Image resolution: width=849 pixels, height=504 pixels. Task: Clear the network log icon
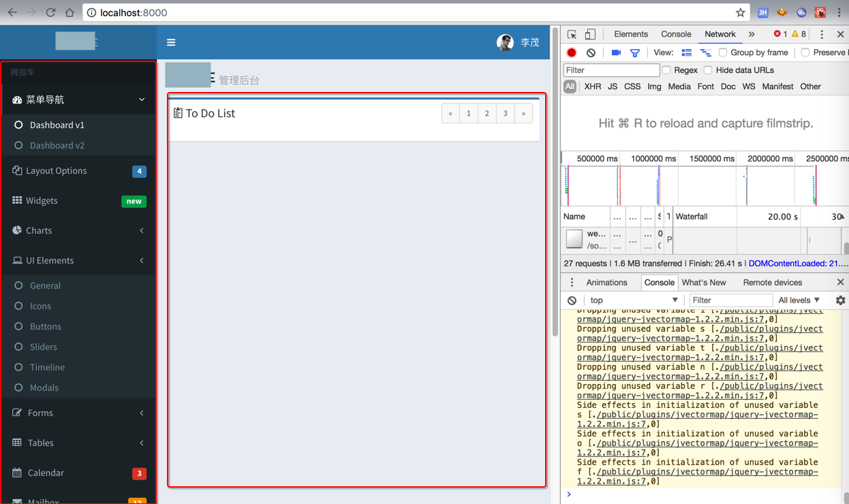click(x=591, y=52)
